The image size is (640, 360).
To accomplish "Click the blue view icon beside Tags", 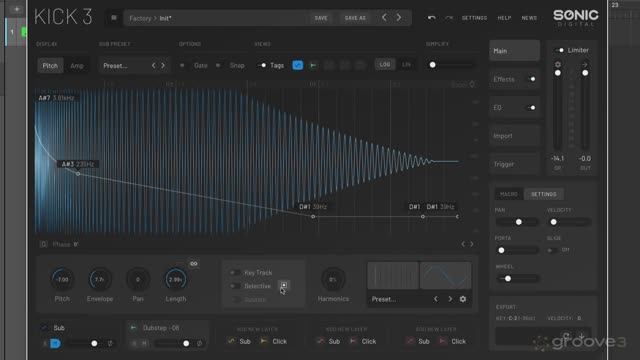I will [298, 65].
